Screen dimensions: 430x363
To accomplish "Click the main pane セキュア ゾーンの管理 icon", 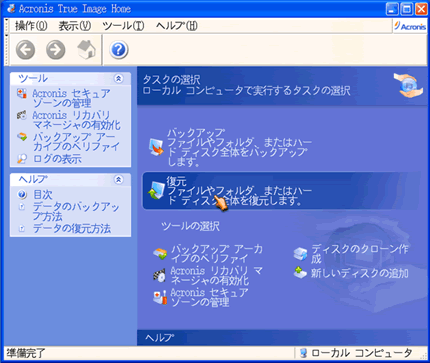I will click(x=160, y=297).
